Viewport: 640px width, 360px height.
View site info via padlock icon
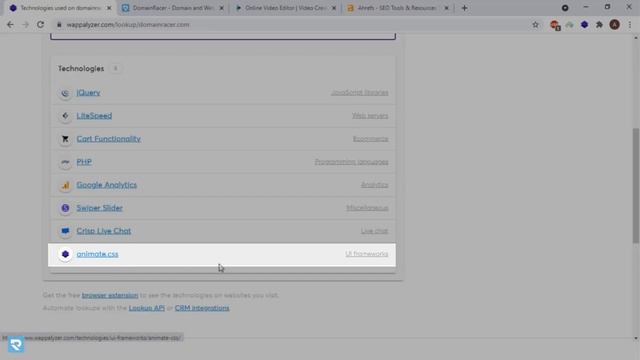click(60, 25)
